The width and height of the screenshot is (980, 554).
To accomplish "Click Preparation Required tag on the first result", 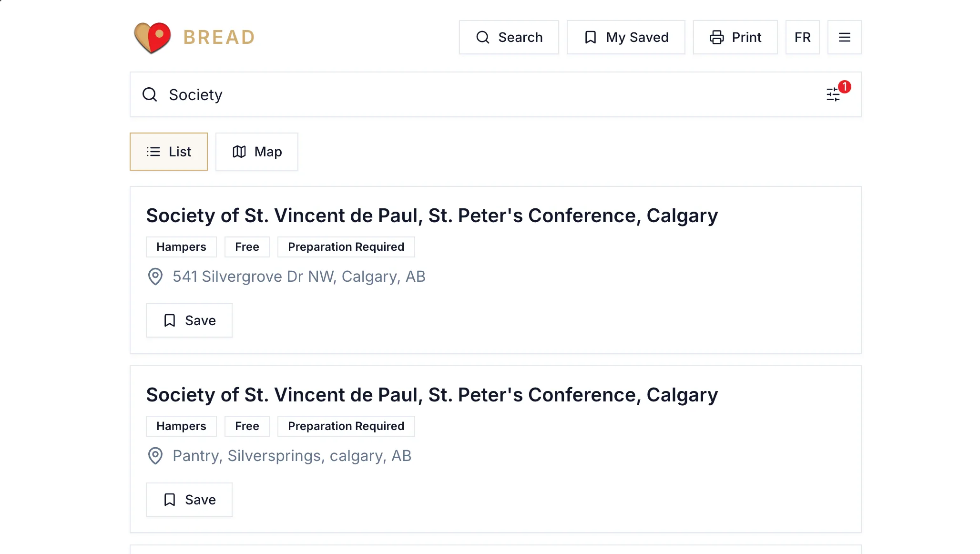I will coord(346,246).
